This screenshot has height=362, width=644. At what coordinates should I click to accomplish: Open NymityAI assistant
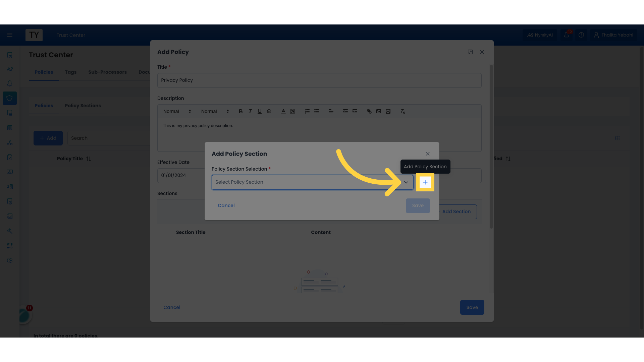point(540,35)
